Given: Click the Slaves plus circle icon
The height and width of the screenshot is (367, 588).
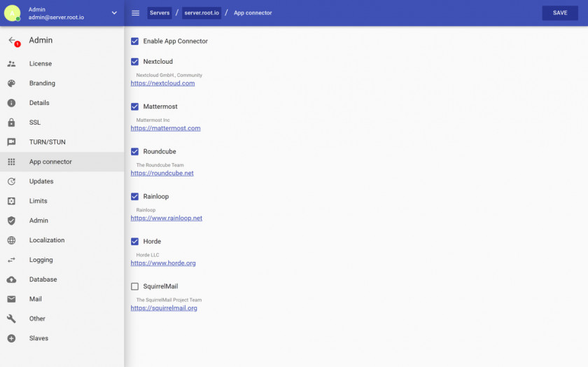Looking at the screenshot, I should click(x=12, y=338).
